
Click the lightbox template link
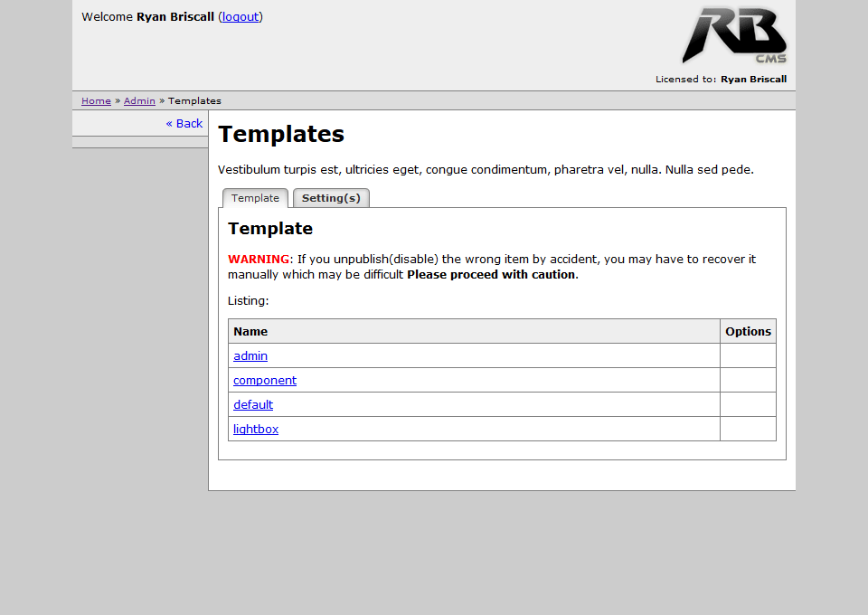(256, 430)
